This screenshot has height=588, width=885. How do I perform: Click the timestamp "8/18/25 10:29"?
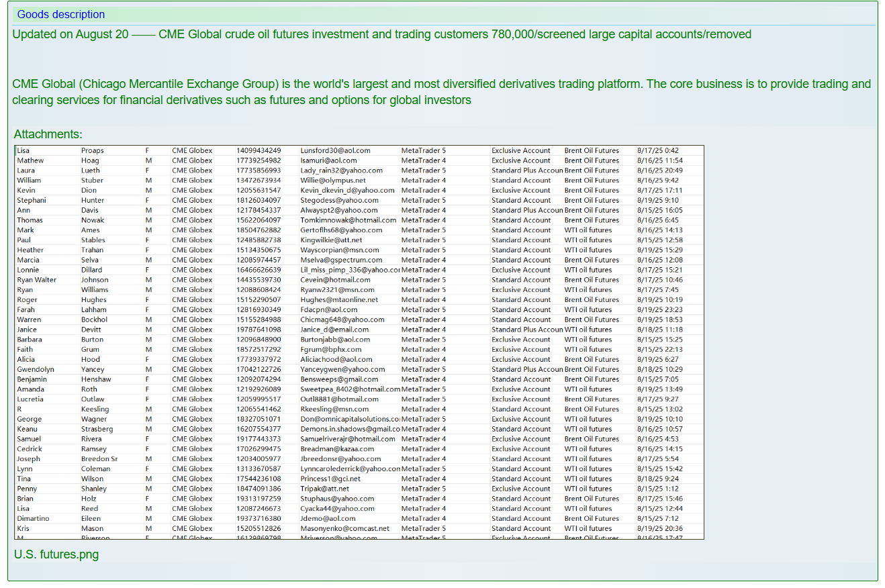[x=660, y=369]
